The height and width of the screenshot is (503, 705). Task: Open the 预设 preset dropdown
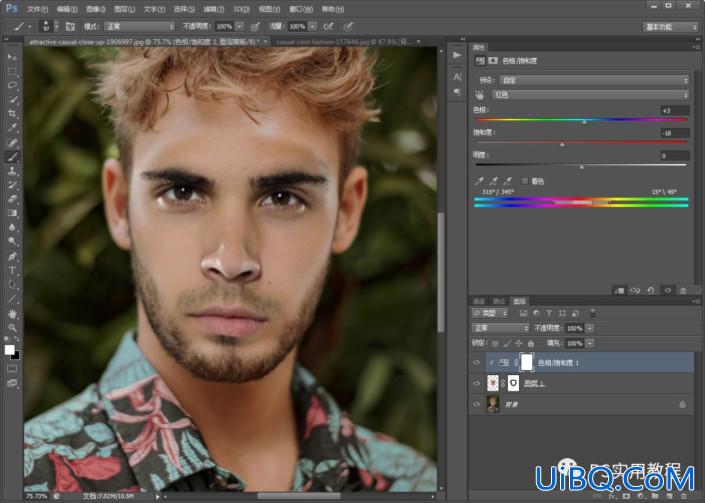(x=593, y=80)
